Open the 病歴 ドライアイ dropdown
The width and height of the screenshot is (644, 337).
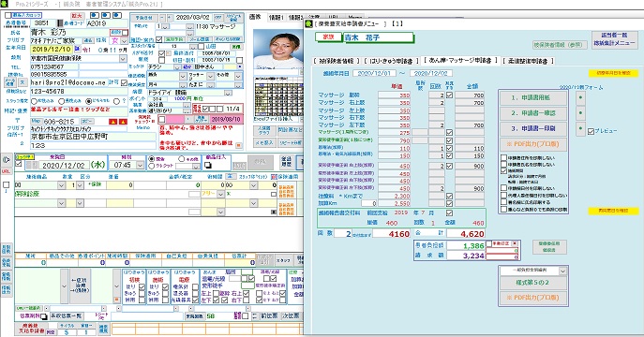[228, 93]
